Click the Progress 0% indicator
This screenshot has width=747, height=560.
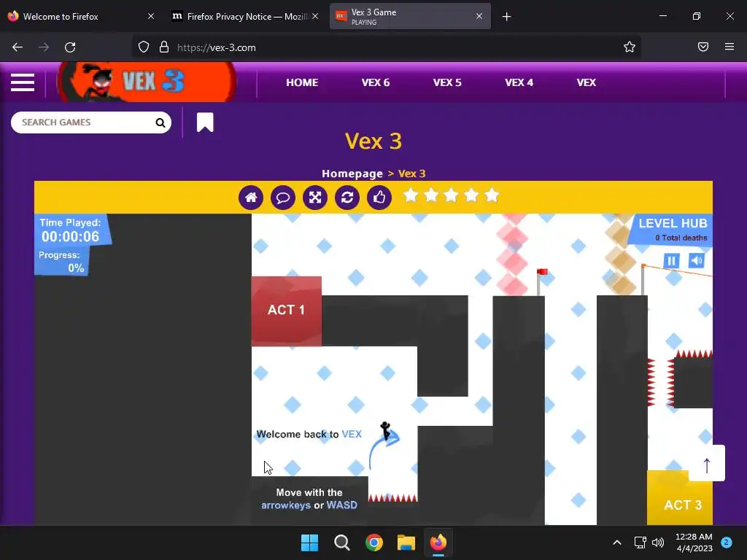pos(61,262)
